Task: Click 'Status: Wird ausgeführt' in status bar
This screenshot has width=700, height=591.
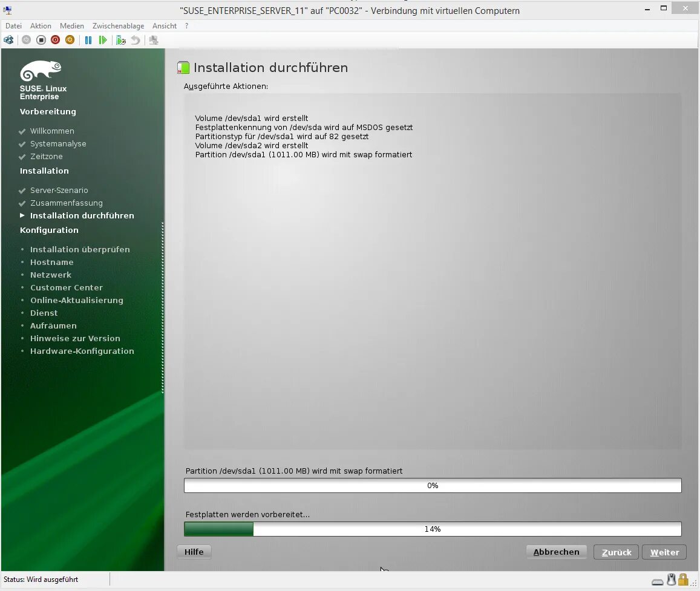Action: click(x=41, y=580)
